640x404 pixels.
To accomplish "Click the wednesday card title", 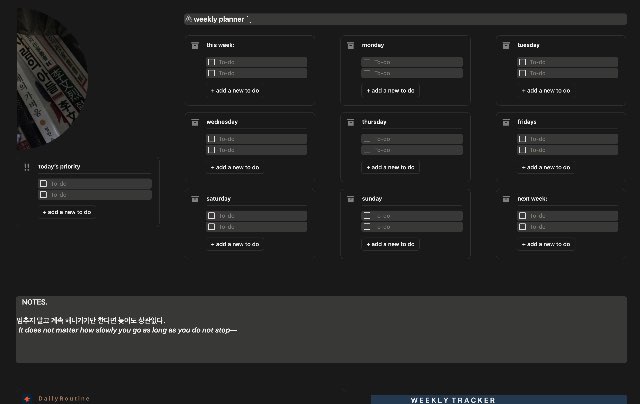I will tap(222, 122).
